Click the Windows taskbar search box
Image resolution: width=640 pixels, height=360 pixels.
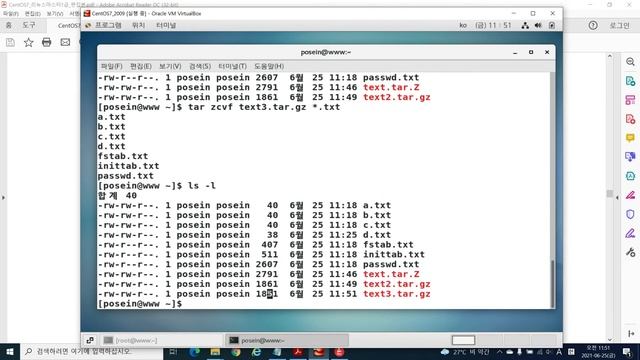[91, 351]
